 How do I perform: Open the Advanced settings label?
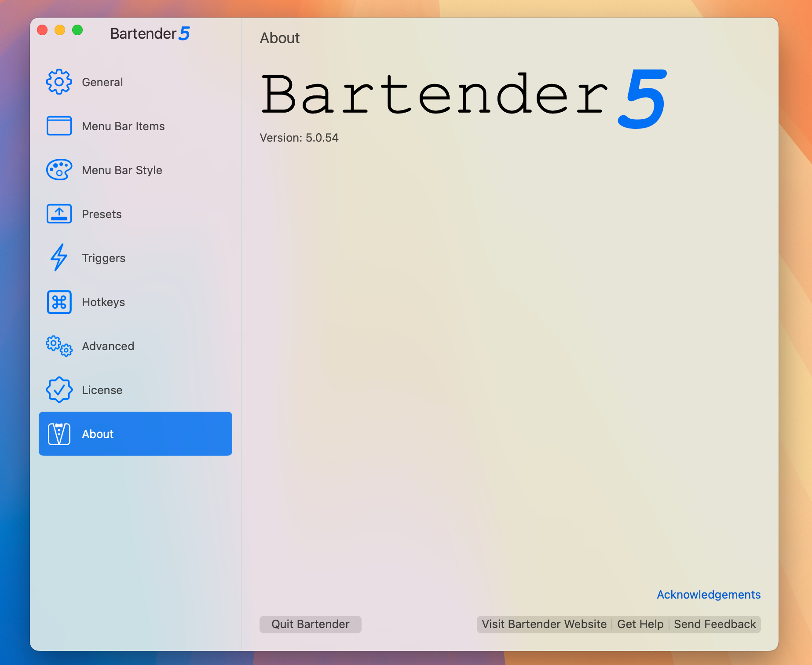[x=108, y=346]
